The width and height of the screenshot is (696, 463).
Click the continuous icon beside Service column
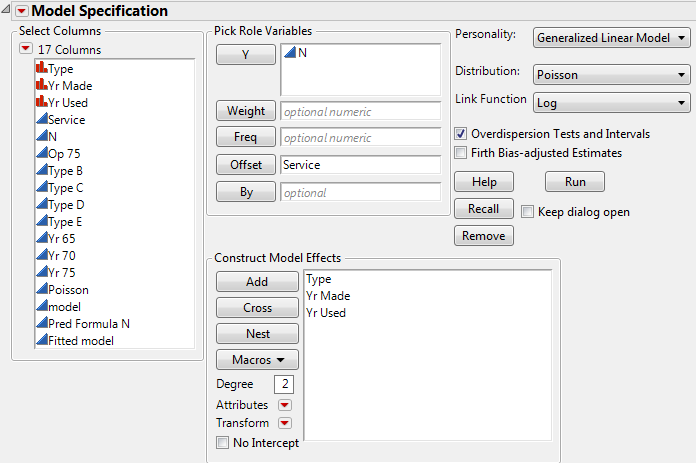tap(40, 120)
